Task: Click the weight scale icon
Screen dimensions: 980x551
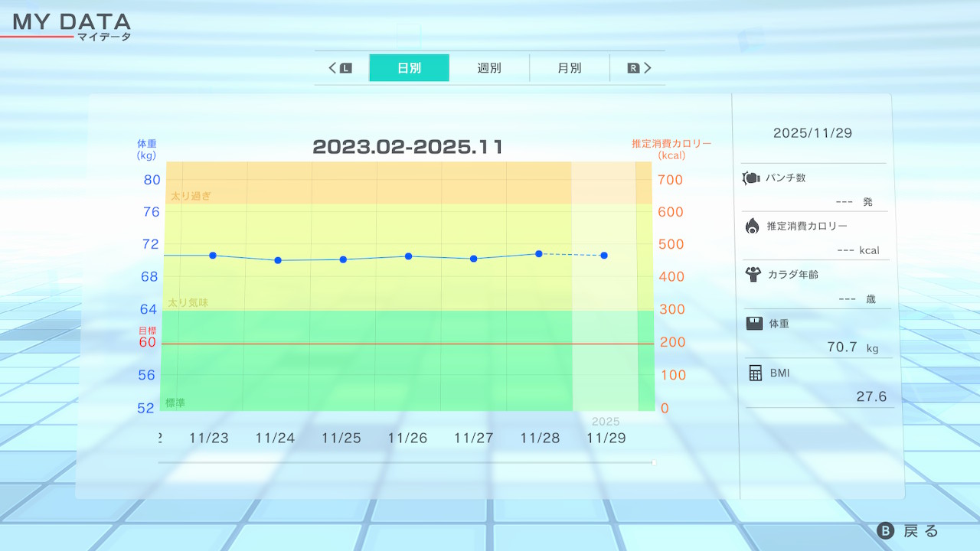Action: (x=754, y=323)
